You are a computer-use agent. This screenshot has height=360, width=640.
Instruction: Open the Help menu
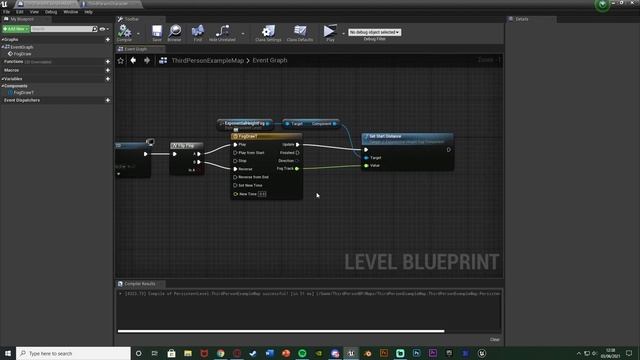coord(89,12)
